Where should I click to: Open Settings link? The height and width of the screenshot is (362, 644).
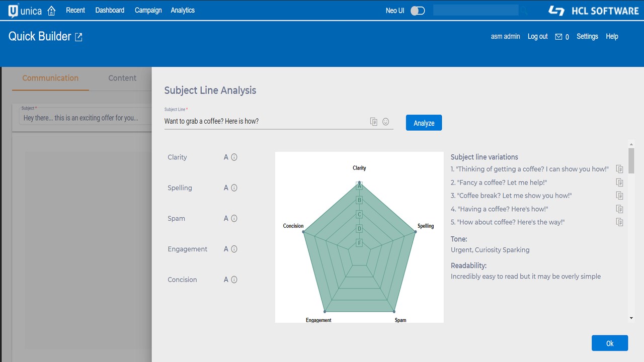click(587, 37)
